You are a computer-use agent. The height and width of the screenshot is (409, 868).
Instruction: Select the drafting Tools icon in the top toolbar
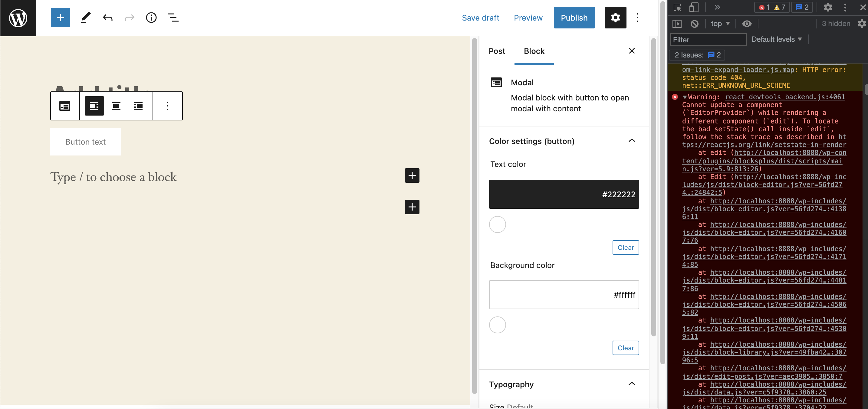(85, 18)
